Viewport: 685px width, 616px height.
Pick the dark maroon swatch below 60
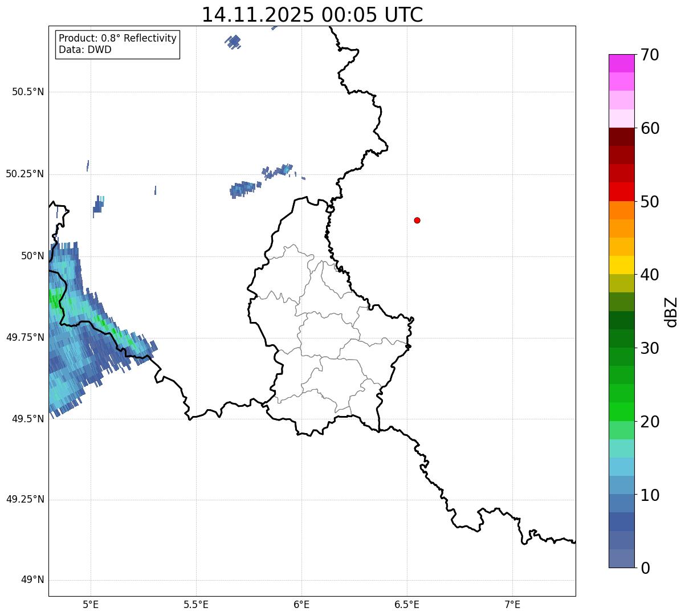pos(621,137)
